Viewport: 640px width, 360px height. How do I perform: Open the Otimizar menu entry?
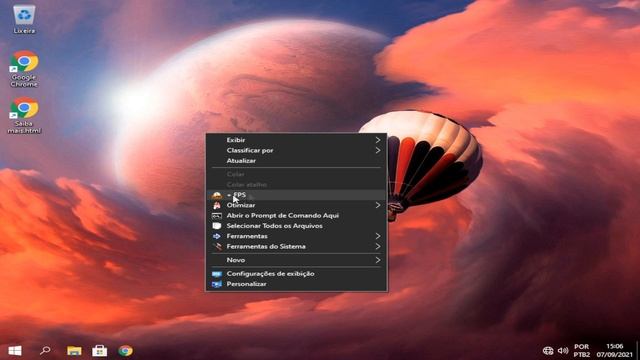296,205
